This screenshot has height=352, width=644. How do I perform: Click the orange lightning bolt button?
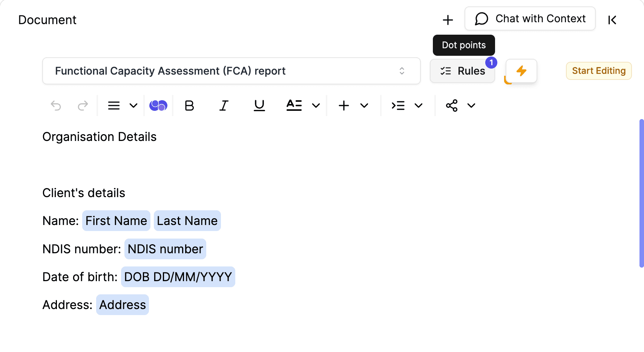click(x=521, y=71)
